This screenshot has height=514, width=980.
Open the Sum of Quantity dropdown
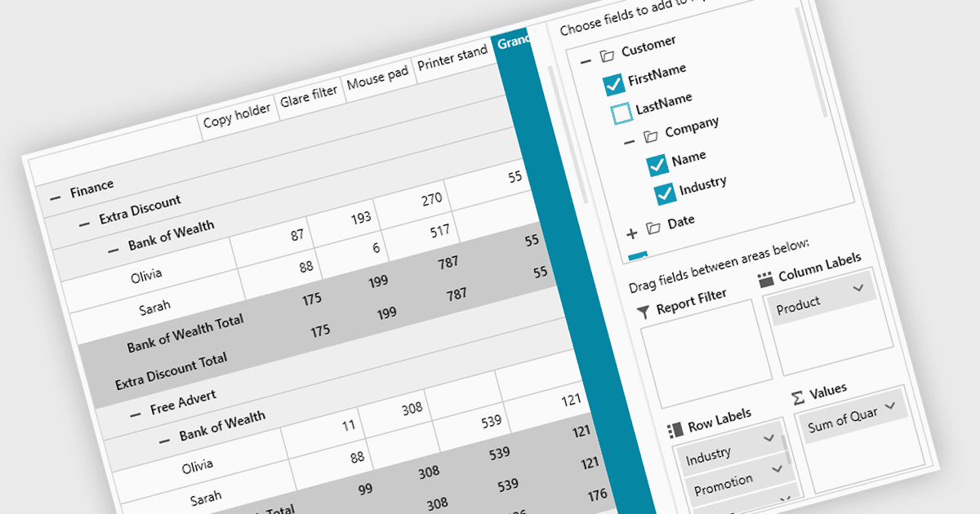point(889,405)
